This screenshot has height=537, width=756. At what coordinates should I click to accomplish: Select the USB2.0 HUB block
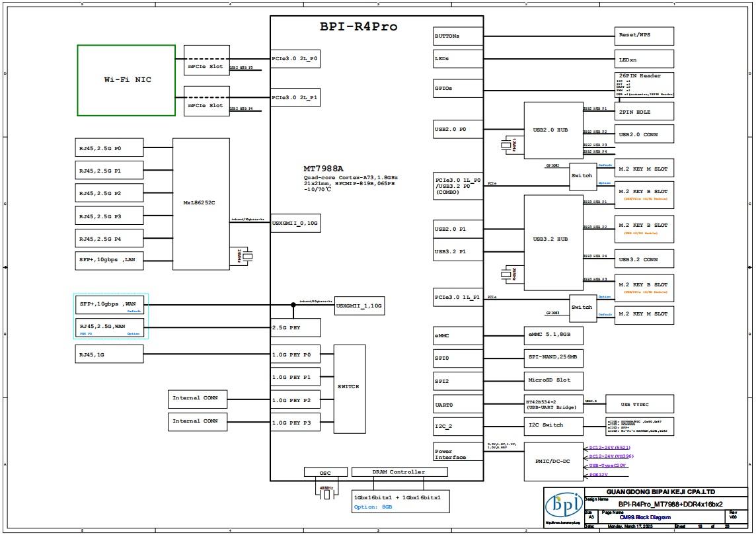(554, 130)
